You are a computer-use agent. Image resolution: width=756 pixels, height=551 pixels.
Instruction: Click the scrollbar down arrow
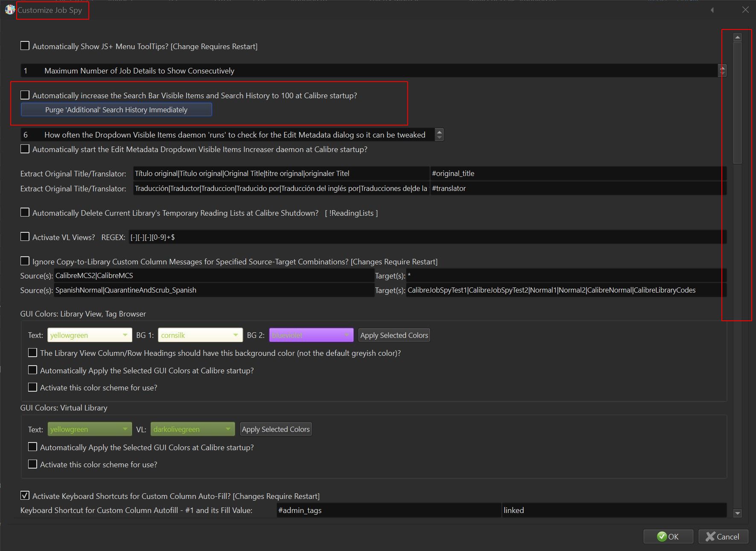[x=737, y=513]
